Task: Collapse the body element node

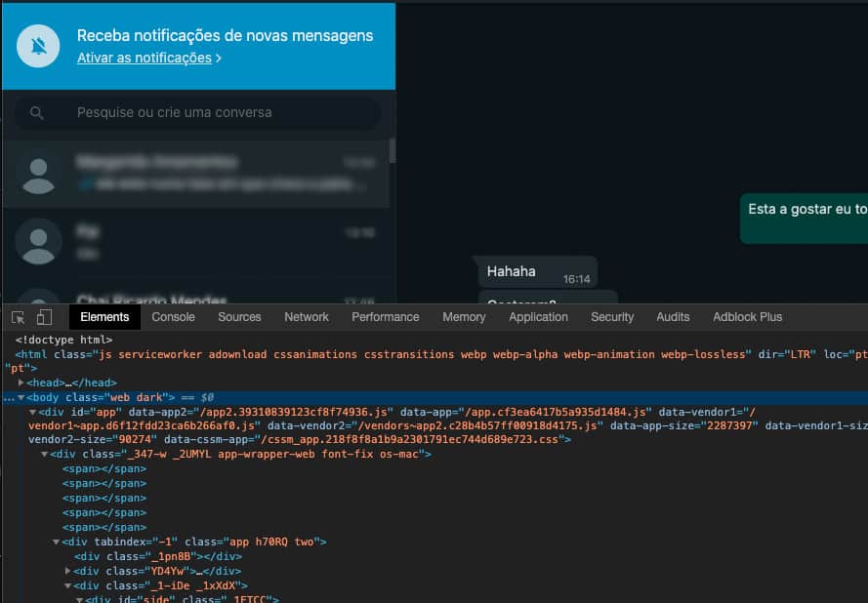Action: (21, 397)
